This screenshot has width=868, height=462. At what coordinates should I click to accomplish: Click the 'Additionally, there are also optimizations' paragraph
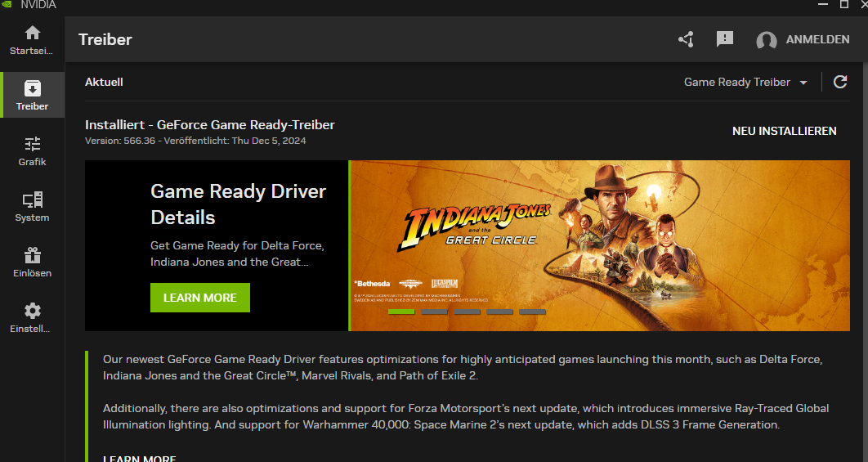(466, 416)
